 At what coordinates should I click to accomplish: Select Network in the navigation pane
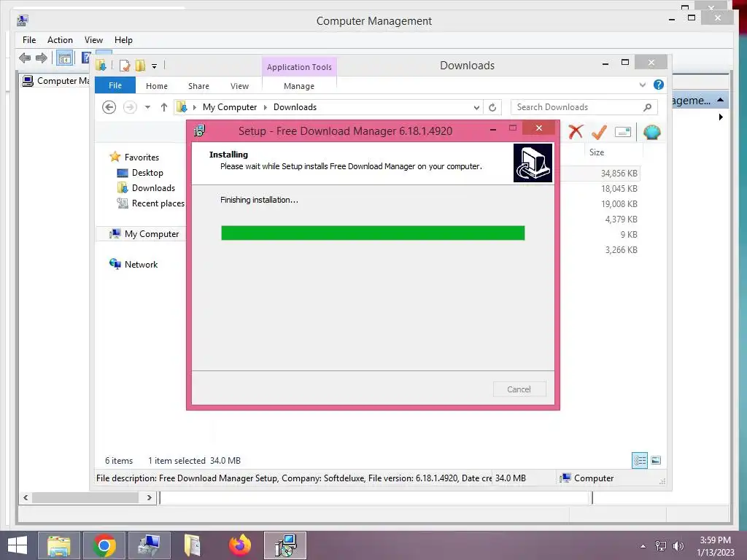click(141, 264)
